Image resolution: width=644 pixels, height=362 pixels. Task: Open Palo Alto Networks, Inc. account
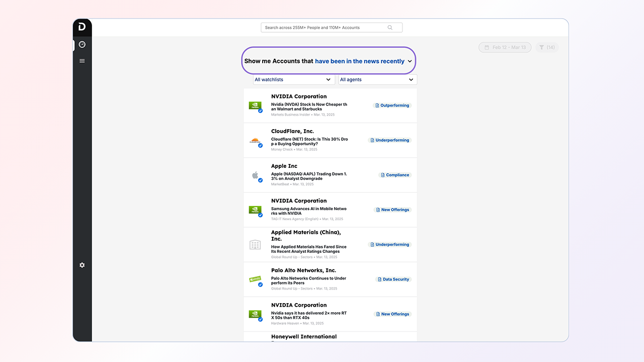[303, 270]
